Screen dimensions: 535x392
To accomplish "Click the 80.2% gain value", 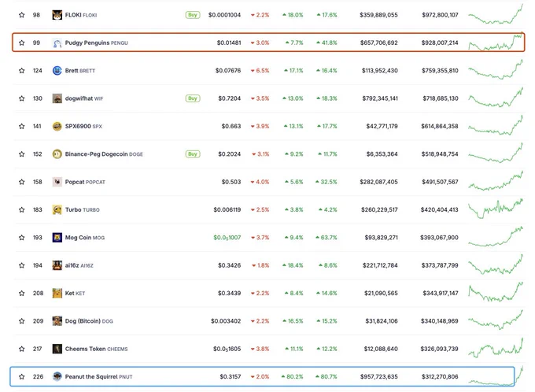I will coord(293,377).
